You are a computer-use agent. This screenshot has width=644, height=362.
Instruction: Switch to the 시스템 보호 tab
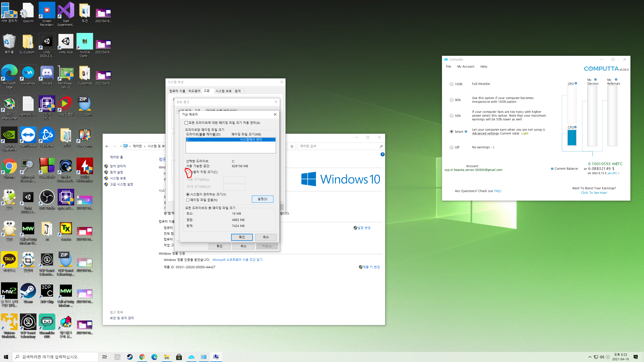(x=223, y=91)
